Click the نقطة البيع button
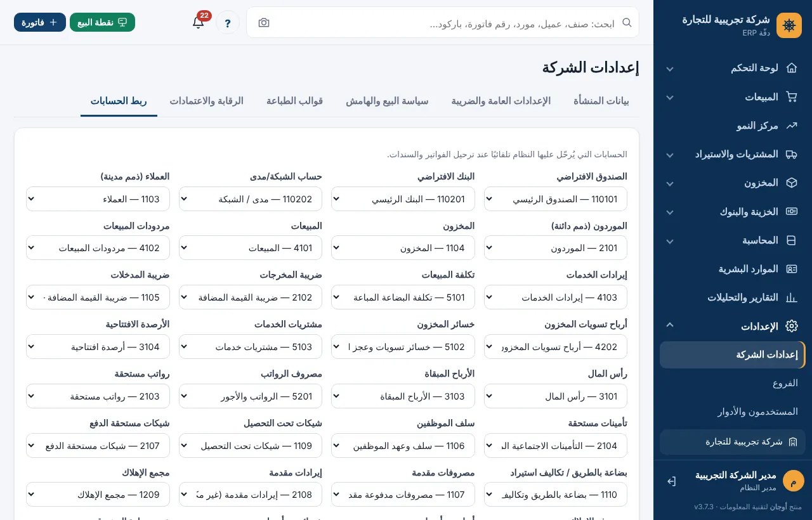 click(x=102, y=22)
